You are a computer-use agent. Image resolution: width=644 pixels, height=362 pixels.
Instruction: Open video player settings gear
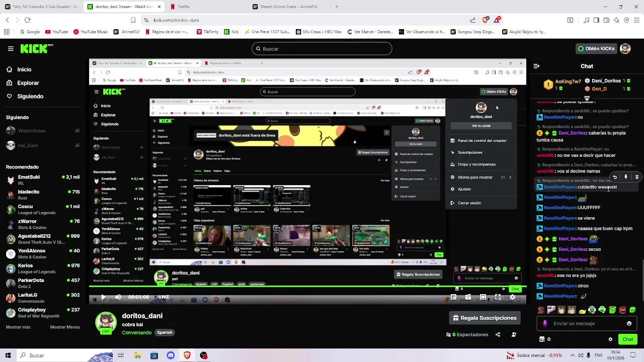(x=512, y=297)
